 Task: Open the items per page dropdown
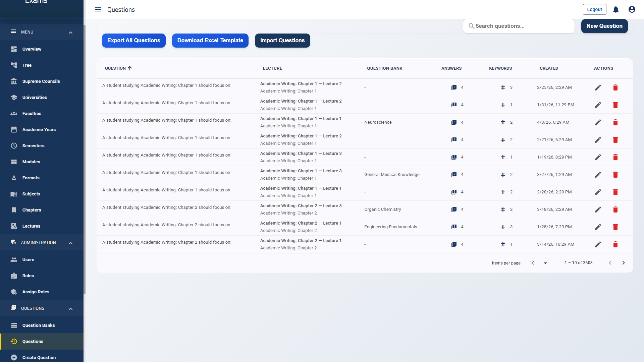tap(538, 263)
